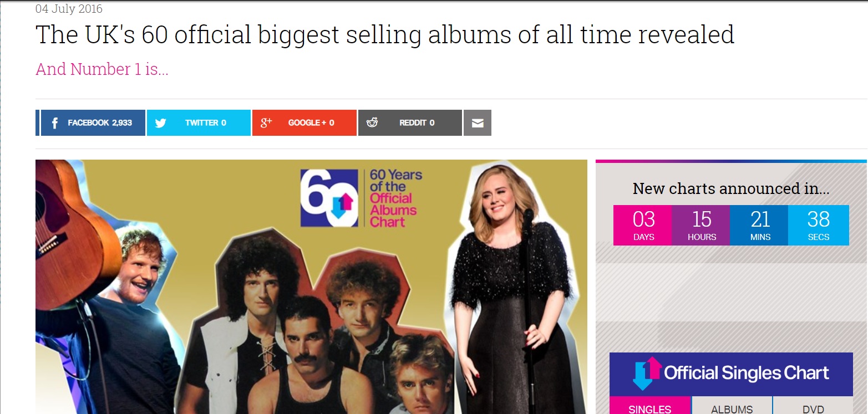Share on Google+ 0 button

(x=304, y=123)
